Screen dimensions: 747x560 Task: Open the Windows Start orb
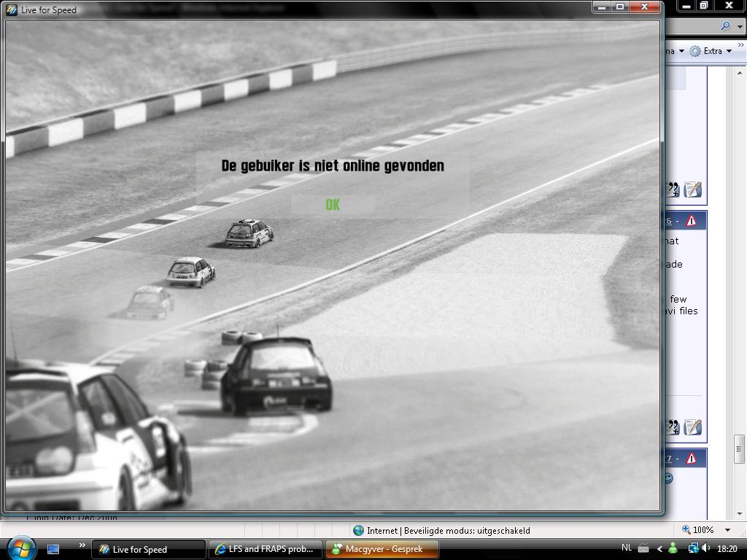pyautogui.click(x=20, y=548)
